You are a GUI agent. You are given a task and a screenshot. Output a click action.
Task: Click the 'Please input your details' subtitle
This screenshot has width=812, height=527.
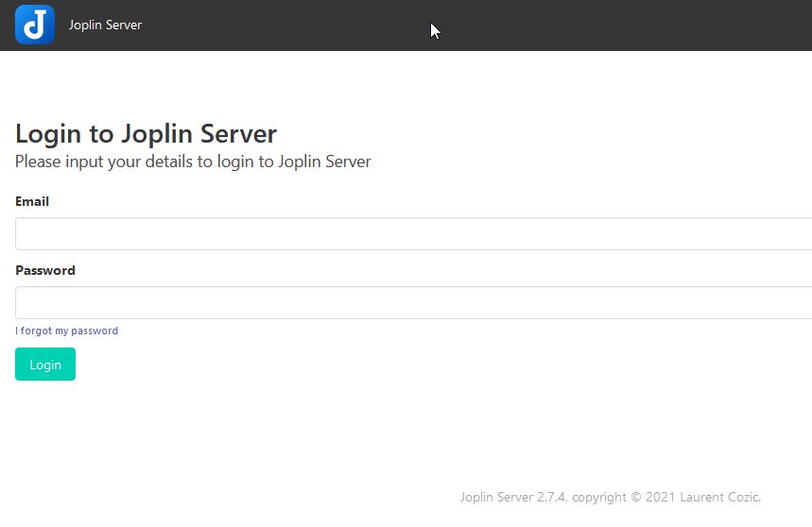193,161
